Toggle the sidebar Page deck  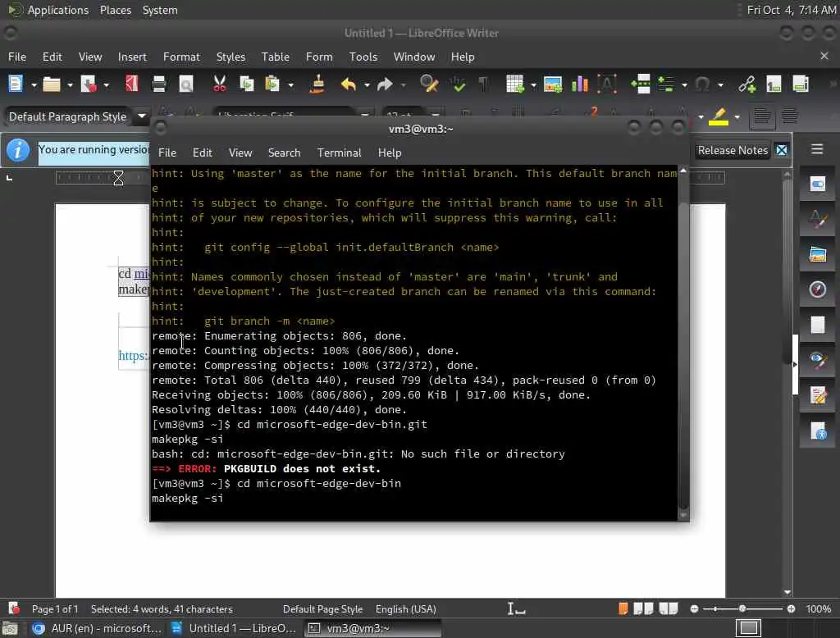coord(818,326)
